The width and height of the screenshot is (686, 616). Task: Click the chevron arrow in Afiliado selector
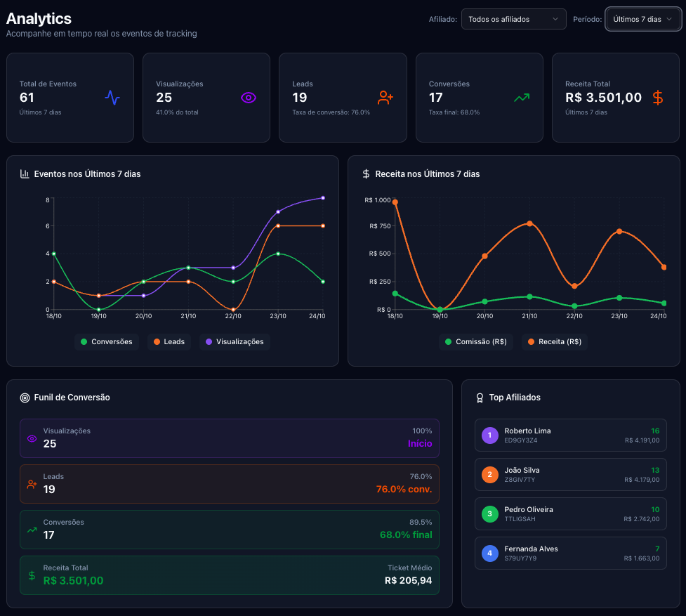click(x=555, y=19)
